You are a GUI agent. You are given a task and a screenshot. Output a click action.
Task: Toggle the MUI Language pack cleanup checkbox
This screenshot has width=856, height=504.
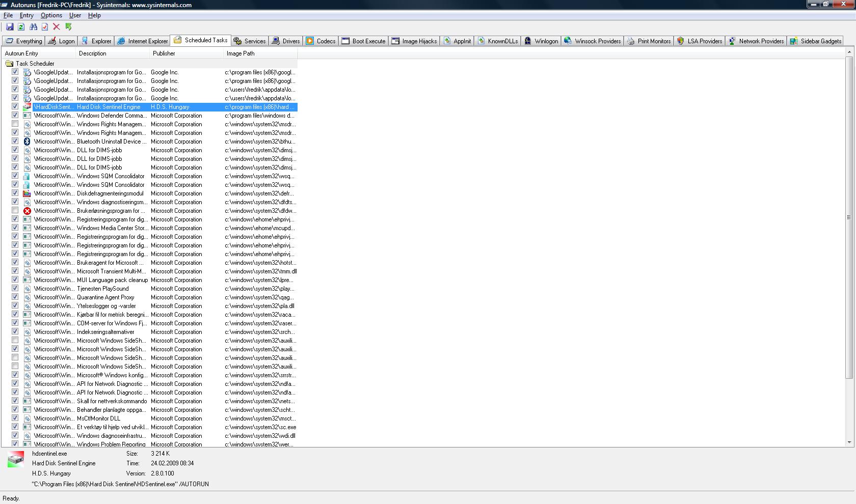tap(15, 280)
